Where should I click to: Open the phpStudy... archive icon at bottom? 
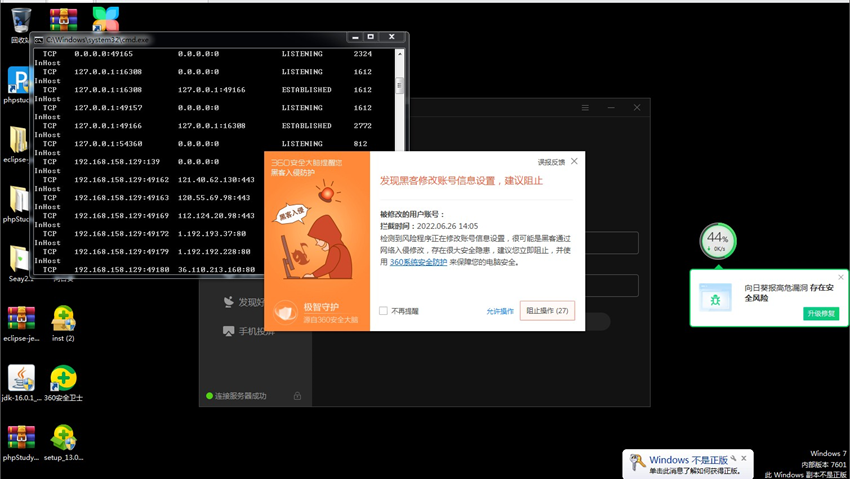tap(21, 437)
